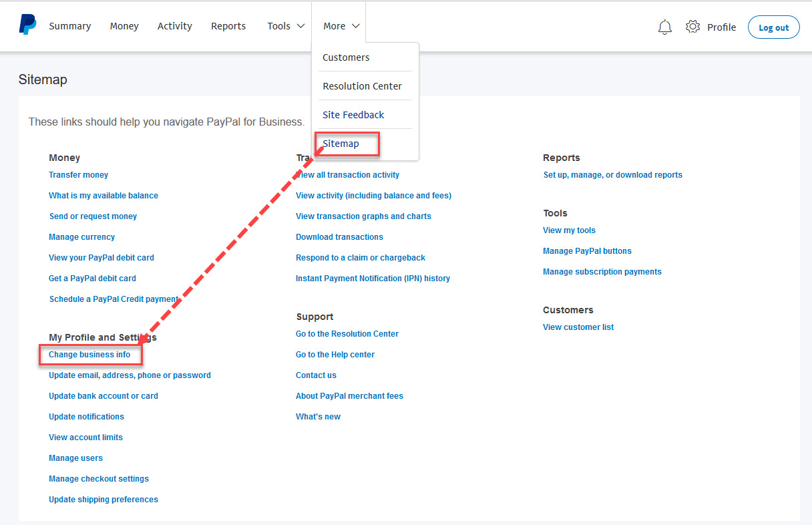
Task: Click the My Profile and Settings heading
Action: click(x=103, y=337)
